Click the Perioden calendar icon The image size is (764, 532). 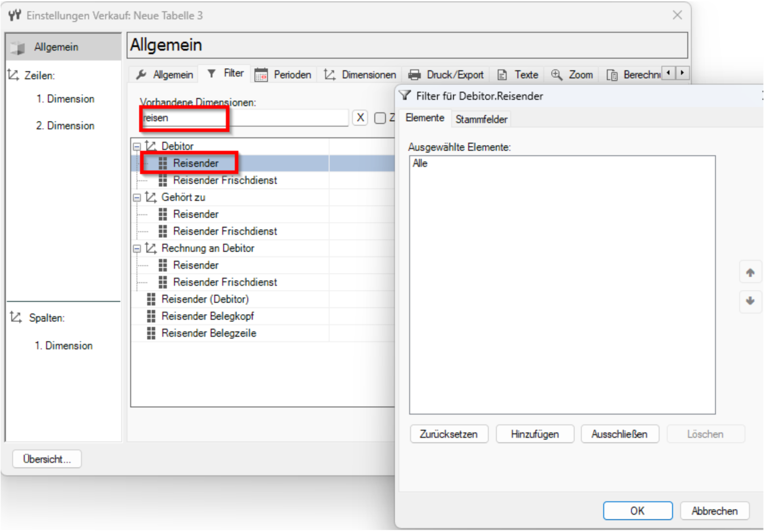point(261,75)
